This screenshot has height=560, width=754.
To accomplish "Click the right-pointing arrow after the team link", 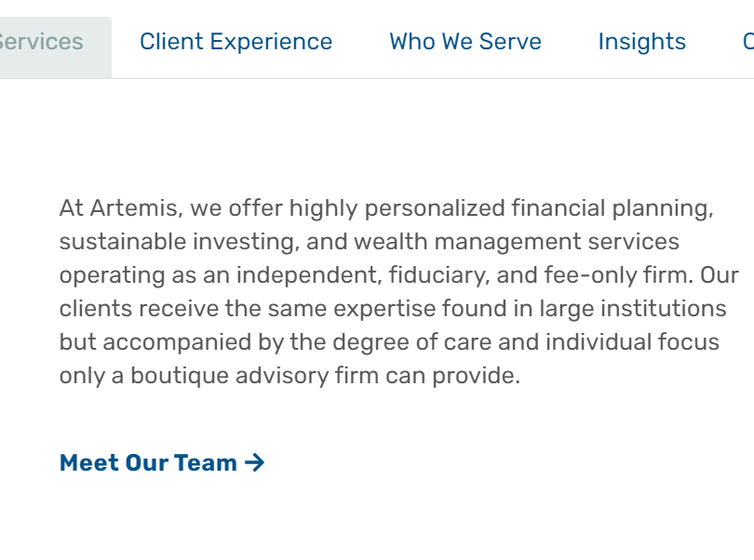I will [x=254, y=461].
